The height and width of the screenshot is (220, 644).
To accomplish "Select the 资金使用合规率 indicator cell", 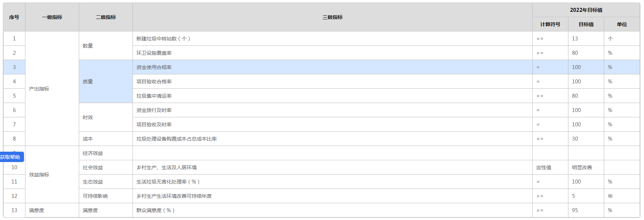I will coord(154,67).
